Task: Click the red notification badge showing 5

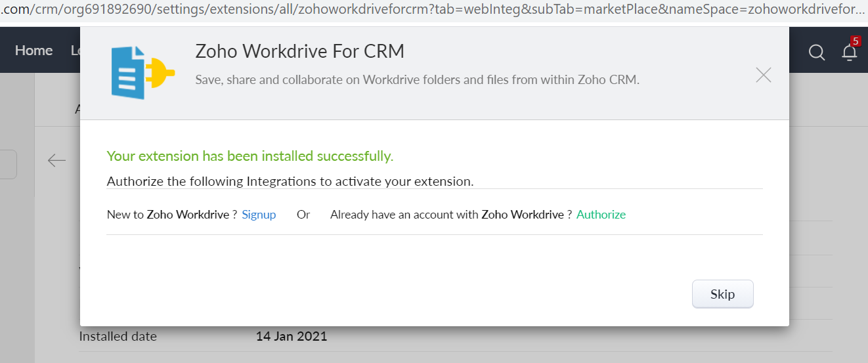Action: tap(855, 41)
